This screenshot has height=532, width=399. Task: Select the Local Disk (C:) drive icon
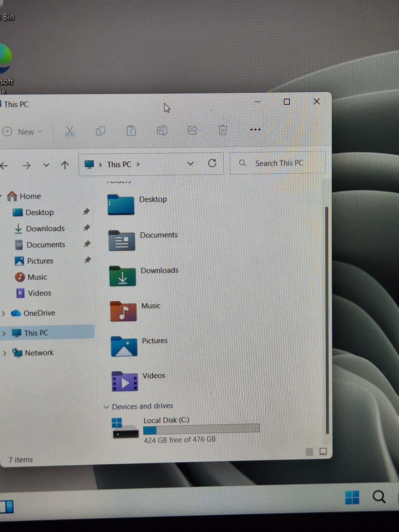click(125, 428)
